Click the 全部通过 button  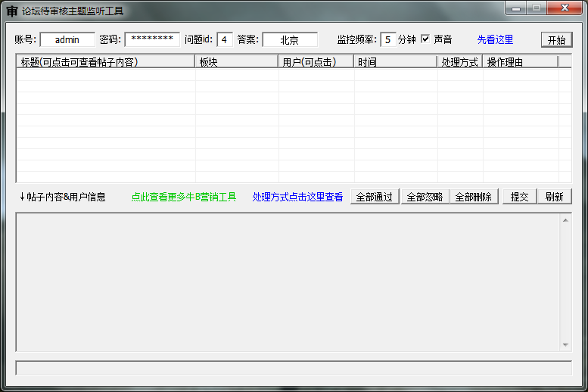[x=375, y=197]
